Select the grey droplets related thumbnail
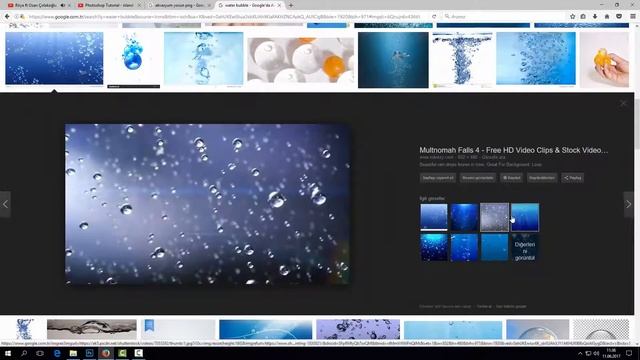 click(x=494, y=217)
